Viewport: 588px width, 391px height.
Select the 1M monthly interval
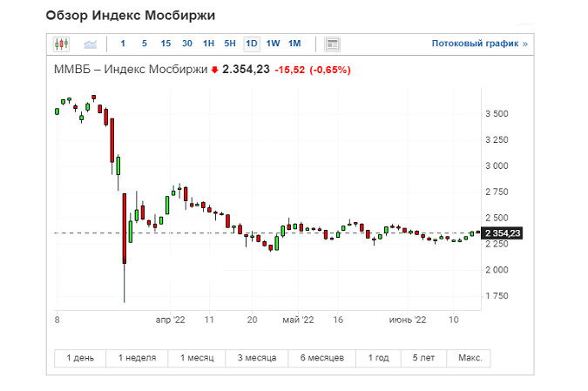pos(294,44)
